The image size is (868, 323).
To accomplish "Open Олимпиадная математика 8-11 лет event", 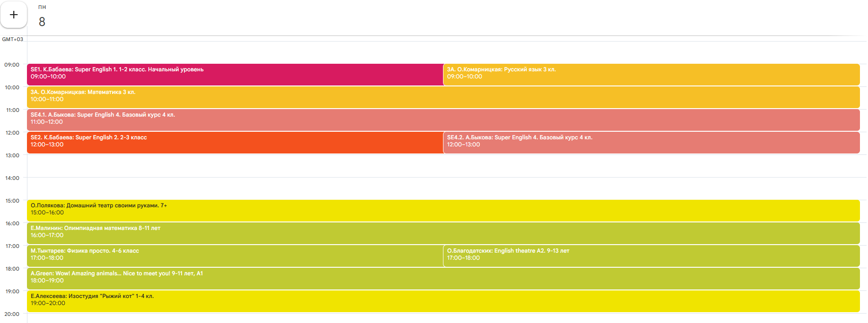I will click(443, 233).
